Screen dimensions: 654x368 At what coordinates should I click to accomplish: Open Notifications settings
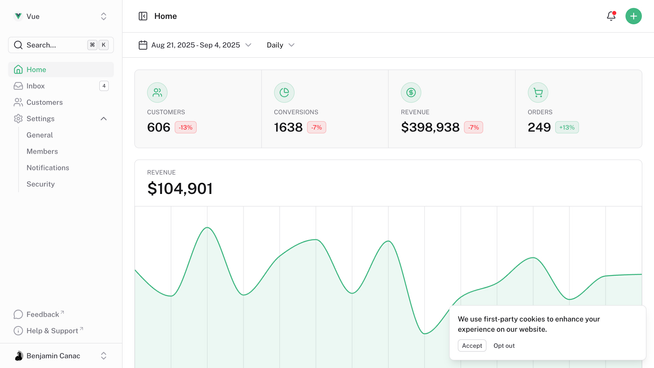pyautogui.click(x=48, y=168)
